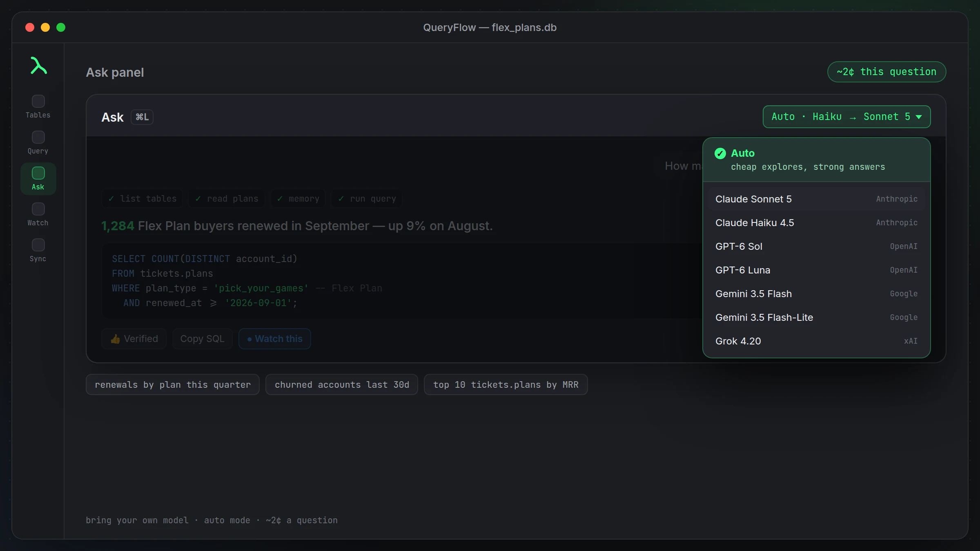Image resolution: width=980 pixels, height=551 pixels.
Task: Click the SELECT COUNT(DISTINCT account_id) line
Action: tap(205, 259)
